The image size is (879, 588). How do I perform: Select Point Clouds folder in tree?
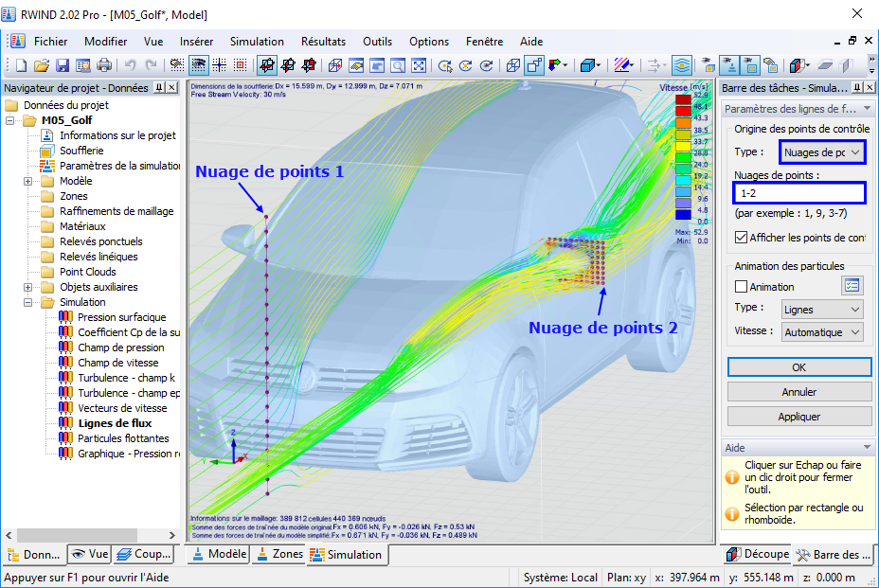[87, 272]
